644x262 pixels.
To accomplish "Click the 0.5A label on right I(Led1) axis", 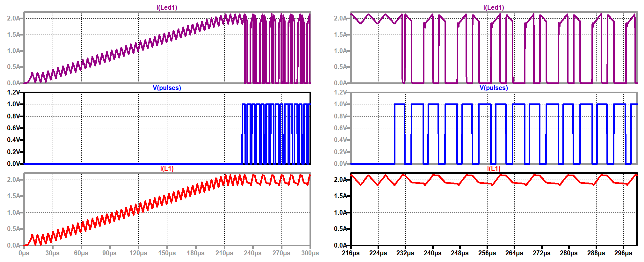I will pos(340,67).
